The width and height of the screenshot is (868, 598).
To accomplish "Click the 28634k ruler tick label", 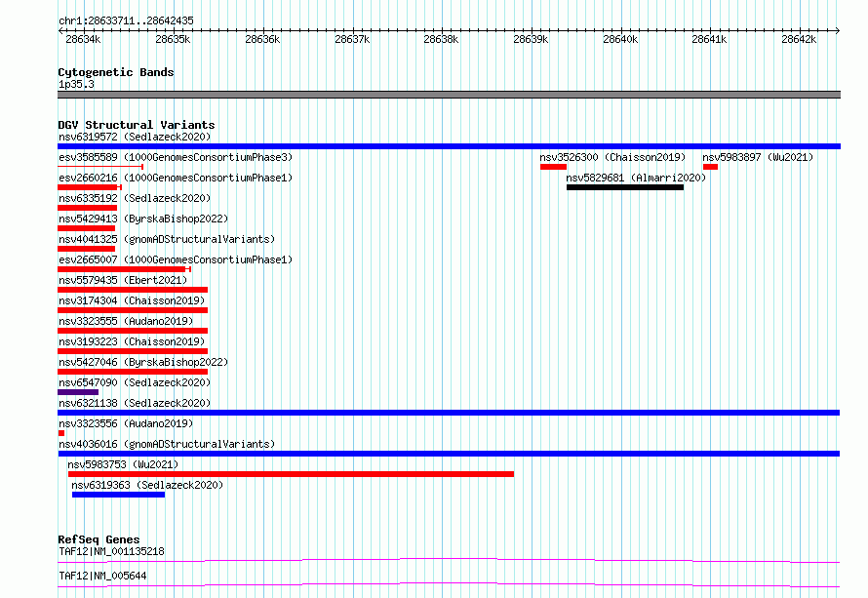I will 83,39.
